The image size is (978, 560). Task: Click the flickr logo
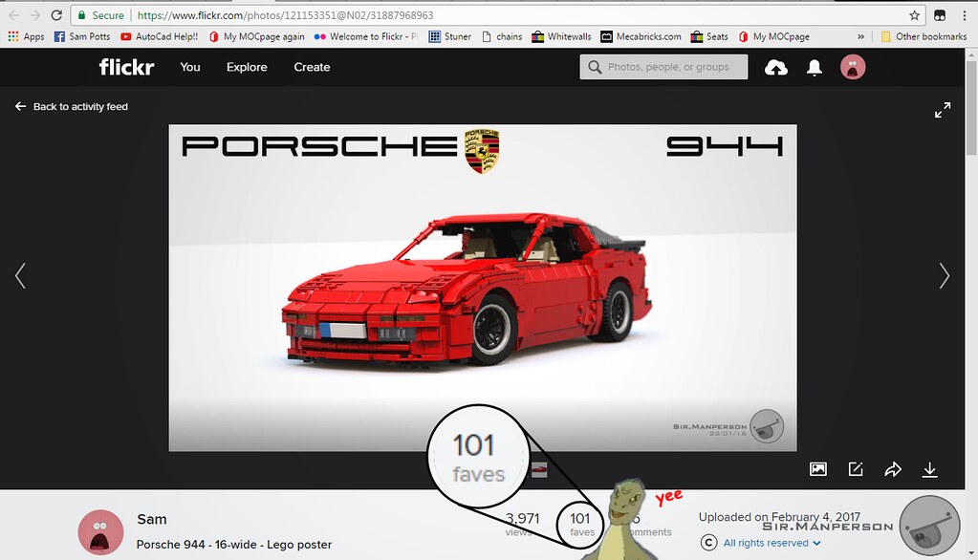(126, 67)
